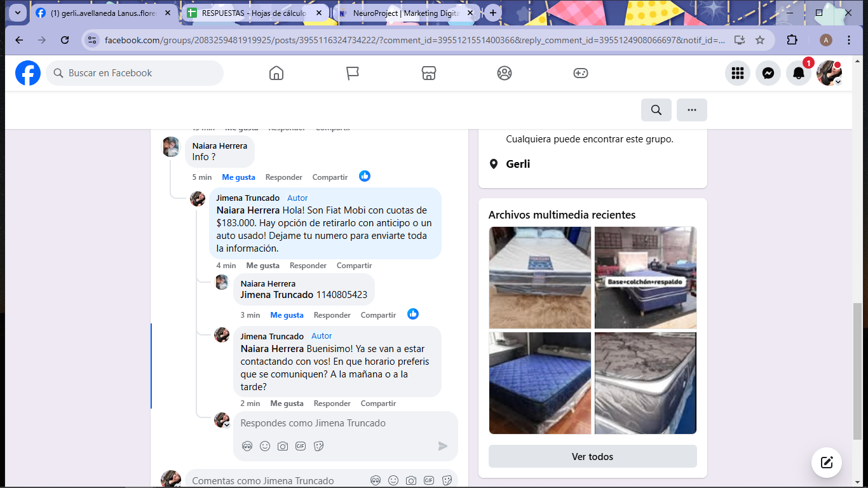
Task: Reply to Jimena's 'Buenisimo!' comment
Action: pyautogui.click(x=332, y=403)
